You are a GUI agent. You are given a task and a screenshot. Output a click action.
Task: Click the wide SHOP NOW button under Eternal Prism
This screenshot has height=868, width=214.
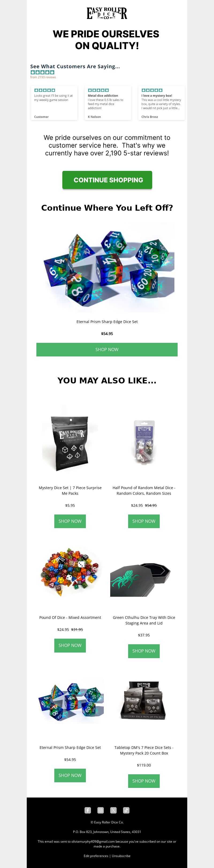pyautogui.click(x=107, y=349)
